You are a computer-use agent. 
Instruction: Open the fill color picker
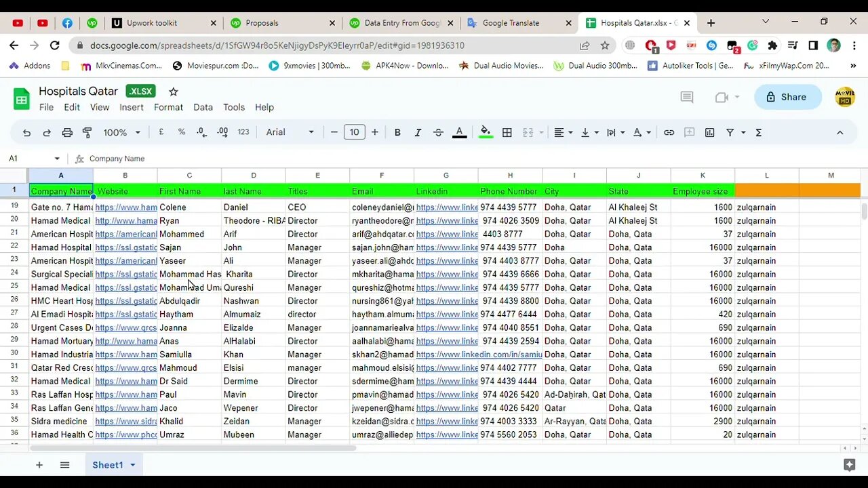[x=486, y=133]
